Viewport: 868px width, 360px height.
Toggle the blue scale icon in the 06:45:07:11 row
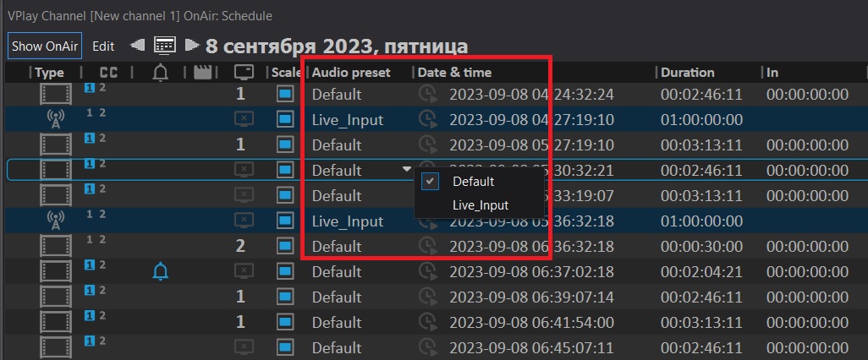coord(285,348)
